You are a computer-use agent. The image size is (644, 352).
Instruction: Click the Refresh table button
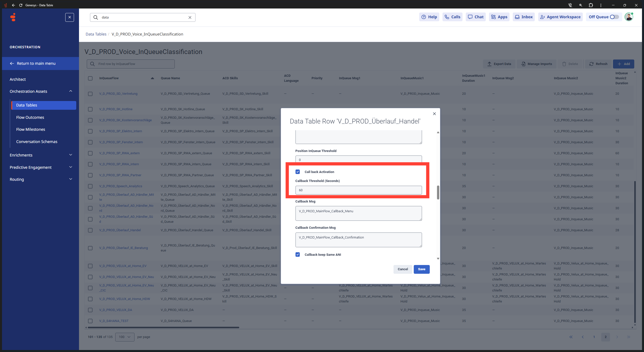(598, 64)
